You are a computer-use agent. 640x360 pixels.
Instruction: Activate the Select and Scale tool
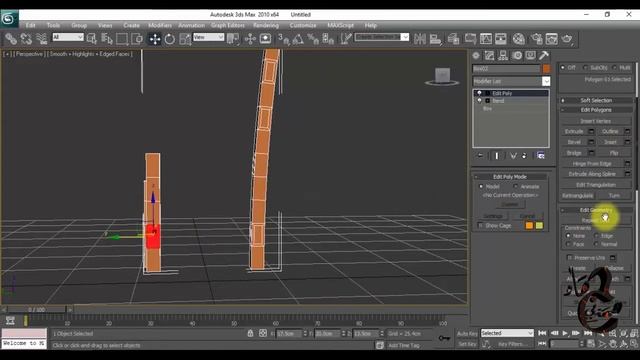pos(185,39)
